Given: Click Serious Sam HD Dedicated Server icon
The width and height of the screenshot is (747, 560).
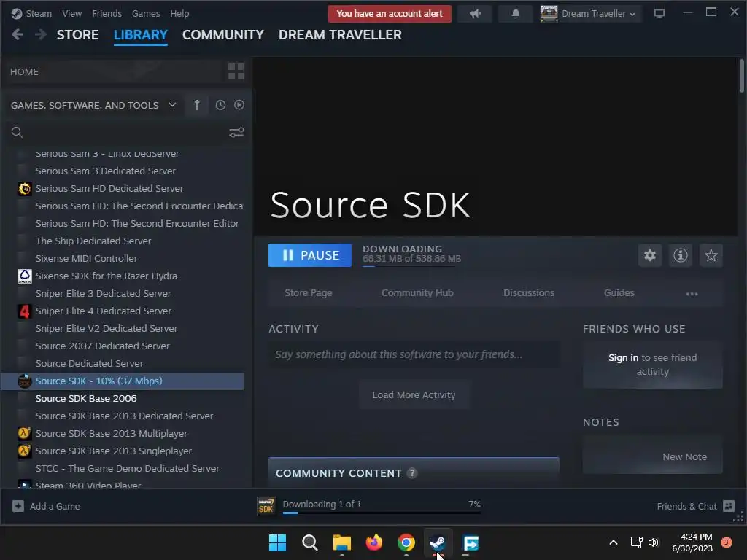Looking at the screenshot, I should click(24, 189).
